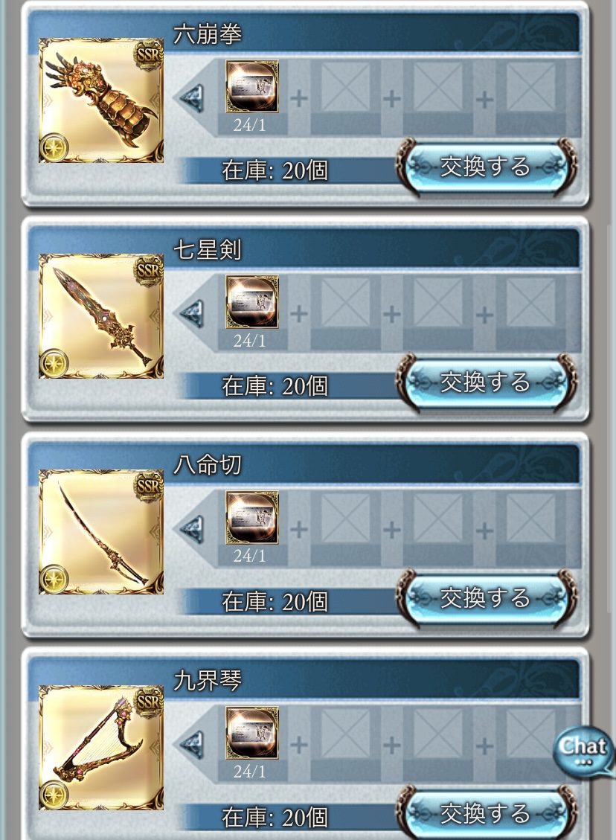The width and height of the screenshot is (616, 840).
Task: Click the crystal arrow in 六崩拳 row
Action: click(192, 98)
